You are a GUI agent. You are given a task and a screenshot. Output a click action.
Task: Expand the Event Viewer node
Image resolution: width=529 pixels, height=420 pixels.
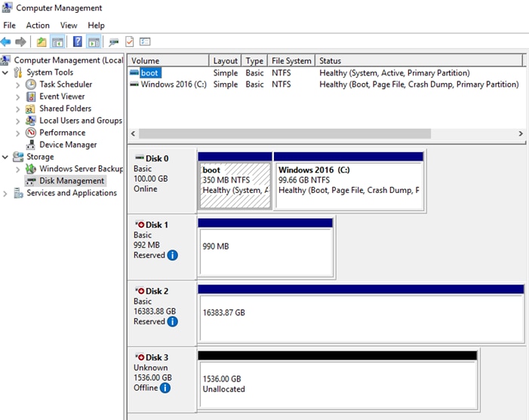pos(18,97)
